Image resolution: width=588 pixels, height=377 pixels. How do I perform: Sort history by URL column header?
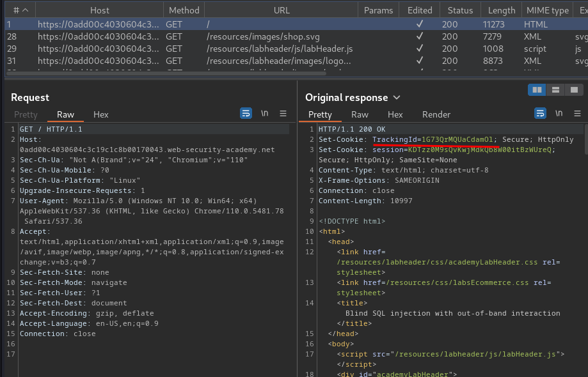click(282, 10)
